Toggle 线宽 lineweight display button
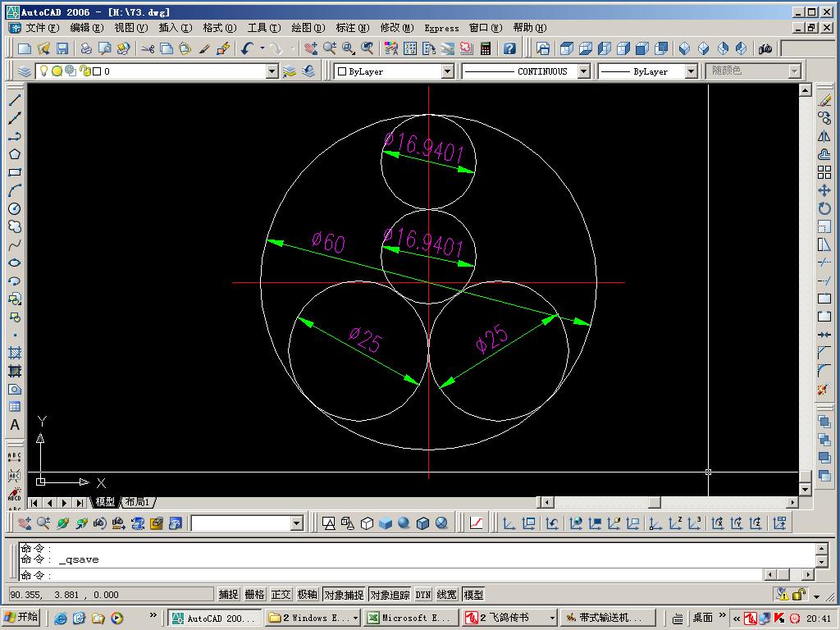Screen dimensions: 840x630 pyautogui.click(x=447, y=595)
